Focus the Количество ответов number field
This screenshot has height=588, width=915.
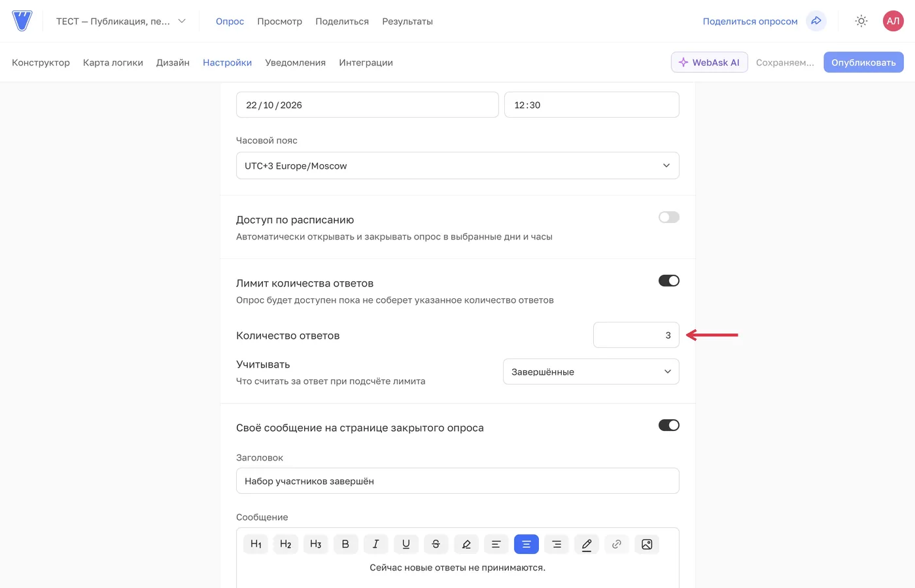(636, 335)
